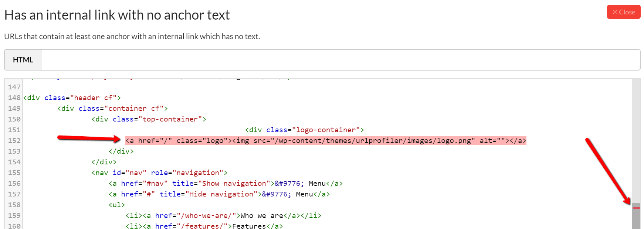
Task: Click the HTML search input field
Action: click(340, 60)
